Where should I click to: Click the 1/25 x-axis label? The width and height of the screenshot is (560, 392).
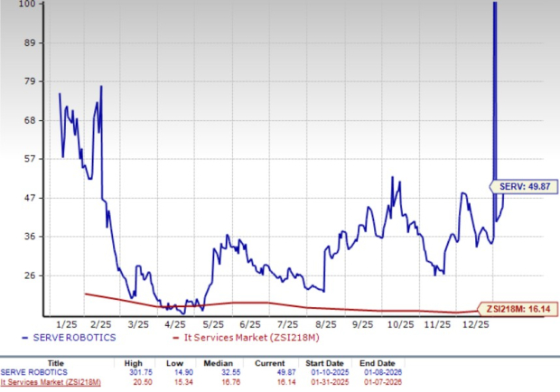click(x=64, y=323)
